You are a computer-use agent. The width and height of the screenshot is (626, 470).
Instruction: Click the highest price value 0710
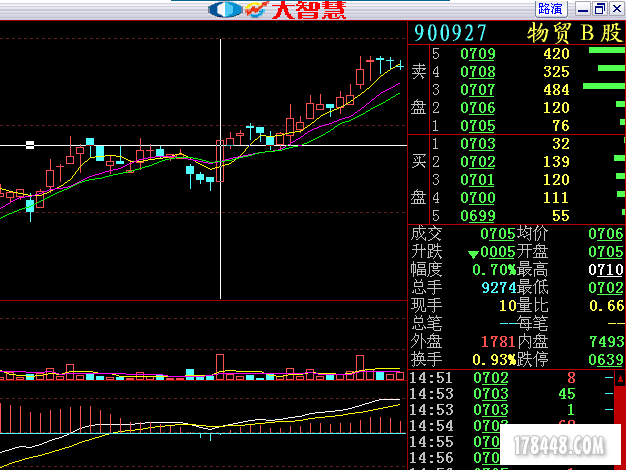pyautogui.click(x=606, y=270)
